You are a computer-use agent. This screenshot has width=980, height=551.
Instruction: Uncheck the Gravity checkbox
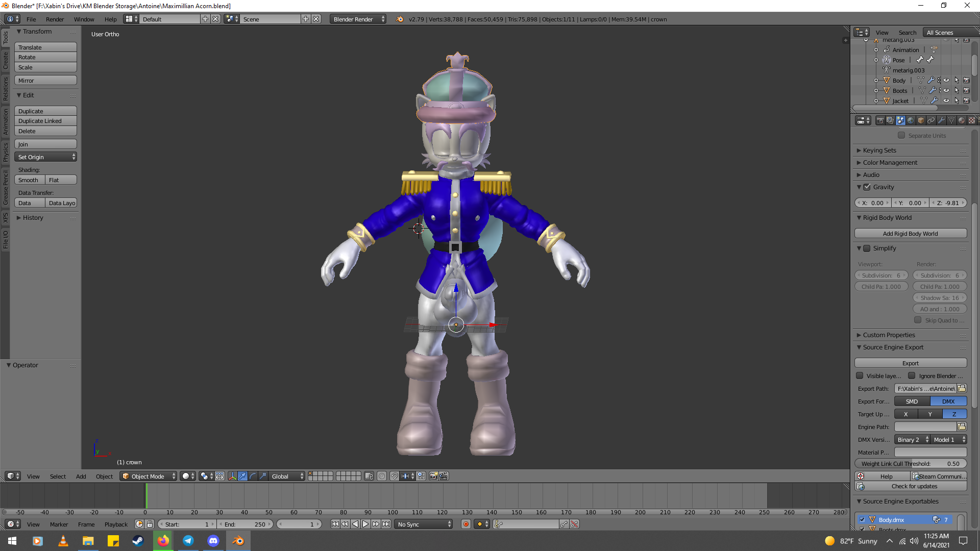tap(867, 187)
